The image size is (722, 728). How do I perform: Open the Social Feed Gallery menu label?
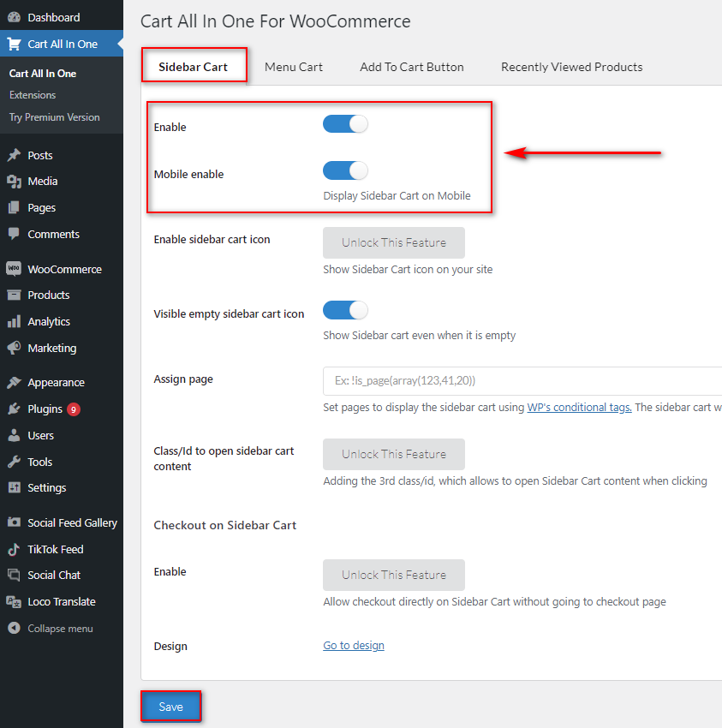(x=73, y=522)
